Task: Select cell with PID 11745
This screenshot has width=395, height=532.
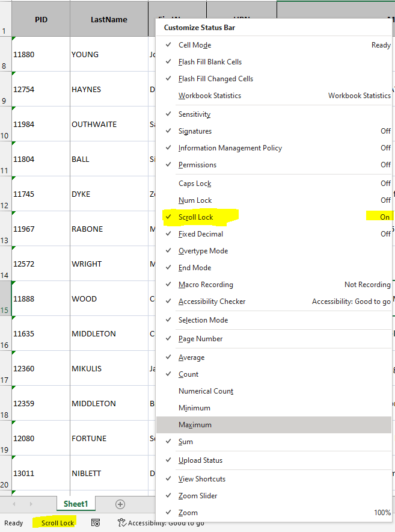Action: pyautogui.click(x=41, y=194)
